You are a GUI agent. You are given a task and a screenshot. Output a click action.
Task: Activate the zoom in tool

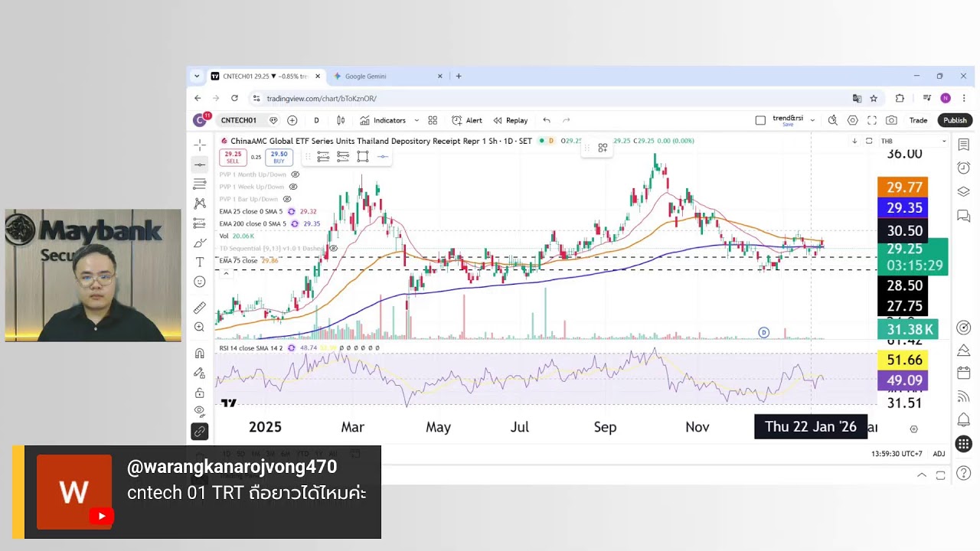(x=200, y=327)
